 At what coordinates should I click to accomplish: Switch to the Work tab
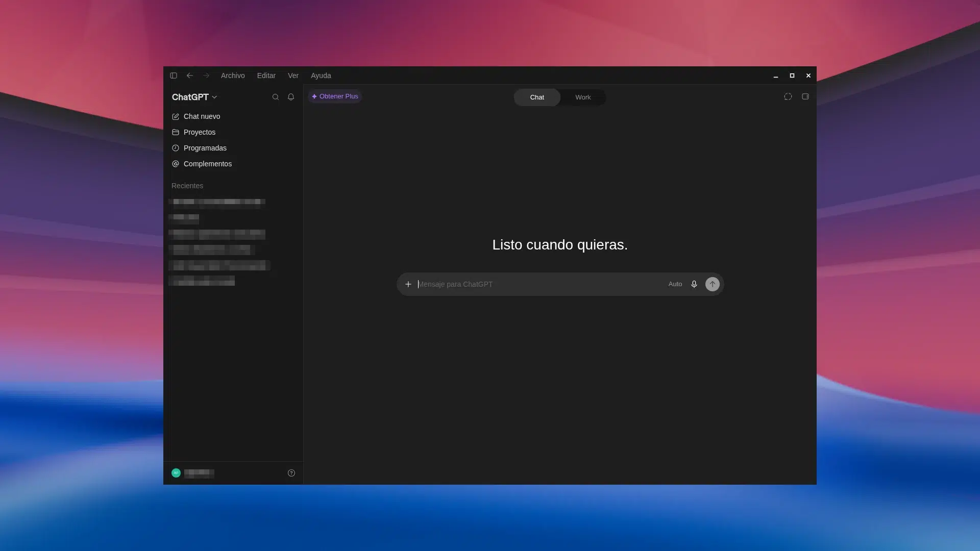(x=583, y=97)
